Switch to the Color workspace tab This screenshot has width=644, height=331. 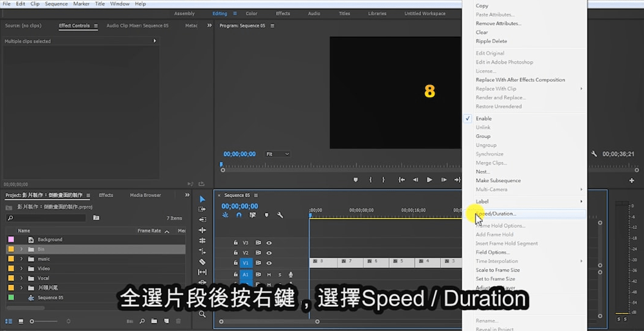click(x=251, y=13)
